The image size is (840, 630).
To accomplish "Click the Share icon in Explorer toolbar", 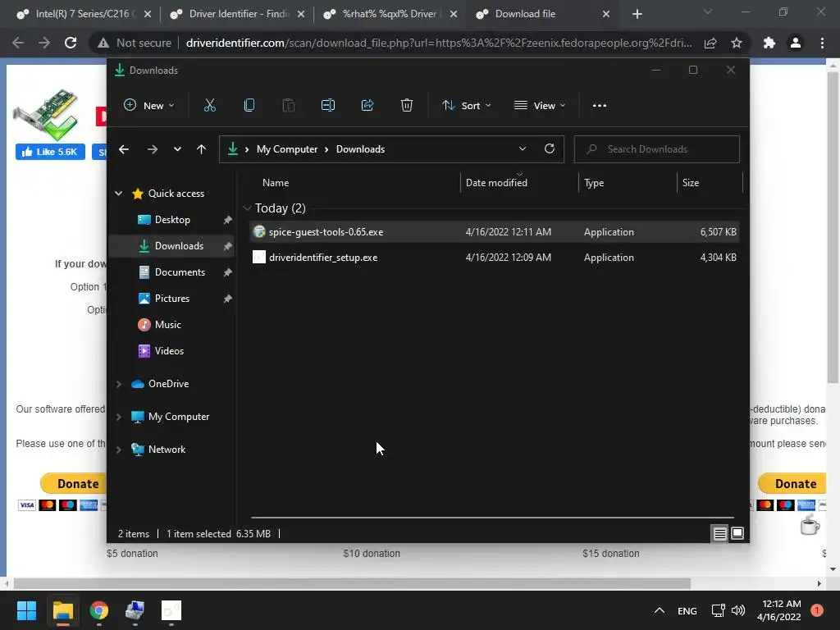I will tap(367, 106).
